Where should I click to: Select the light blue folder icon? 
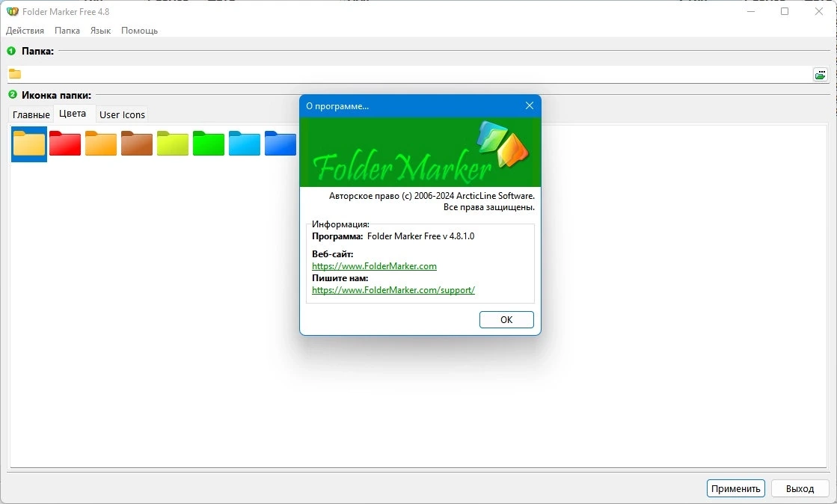(x=245, y=143)
